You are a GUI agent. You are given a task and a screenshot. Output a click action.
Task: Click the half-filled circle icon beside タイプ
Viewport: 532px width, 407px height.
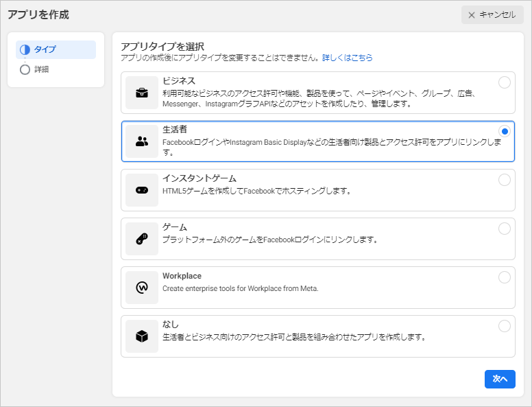[25, 49]
